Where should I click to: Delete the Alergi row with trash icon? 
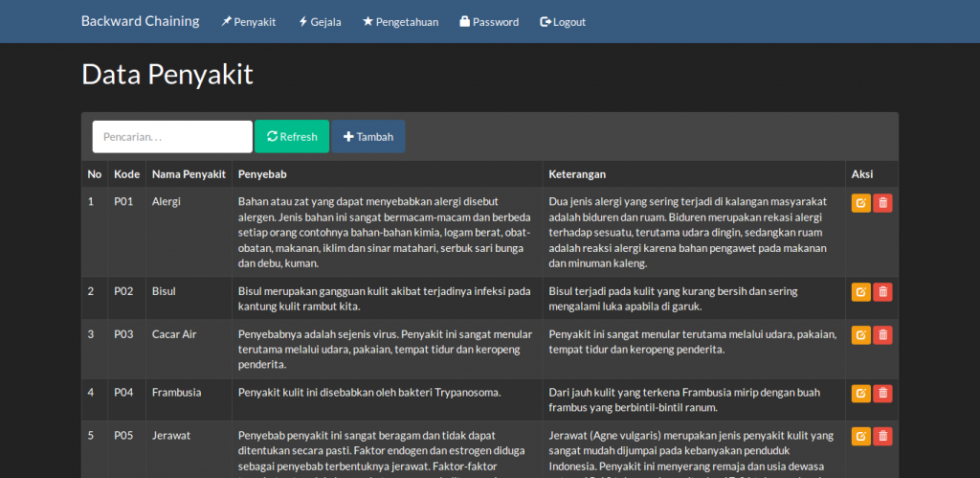(x=882, y=203)
